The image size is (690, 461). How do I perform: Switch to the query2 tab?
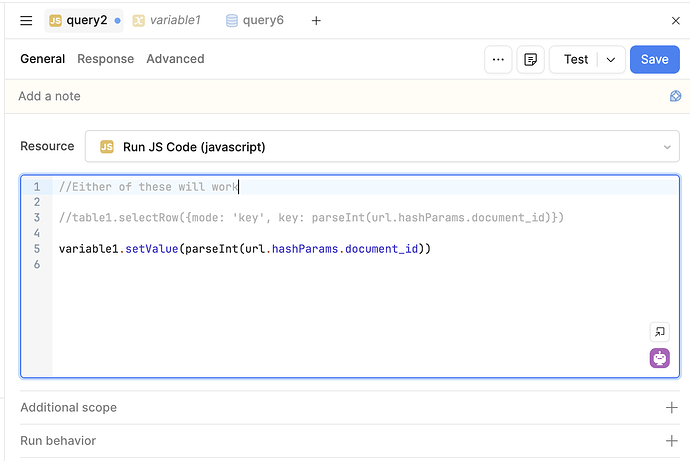(85, 20)
